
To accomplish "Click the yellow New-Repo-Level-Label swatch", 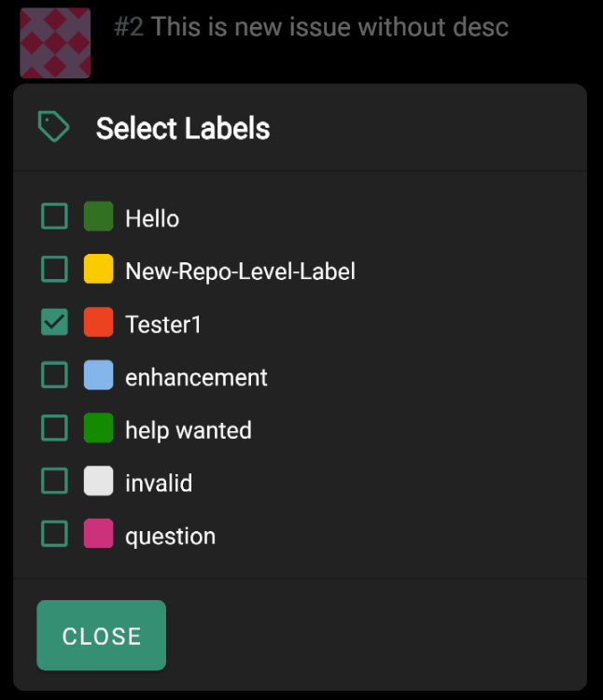I will pos(99,269).
